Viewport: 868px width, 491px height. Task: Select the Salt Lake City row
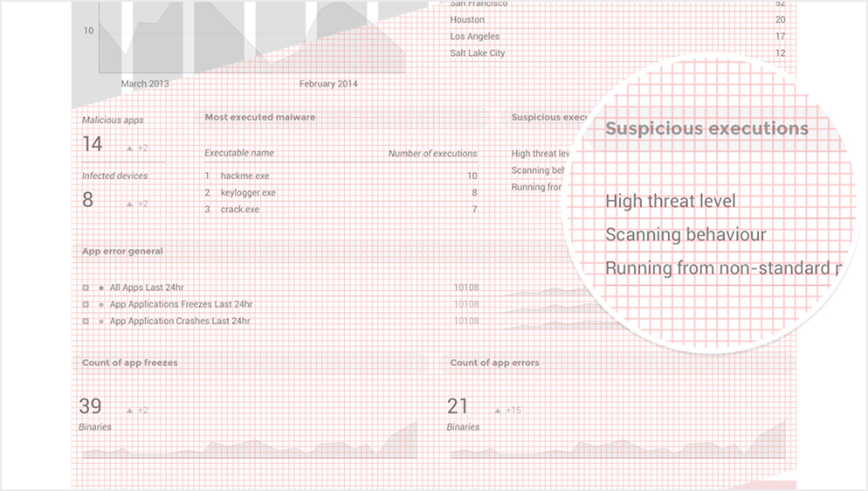[x=617, y=53]
